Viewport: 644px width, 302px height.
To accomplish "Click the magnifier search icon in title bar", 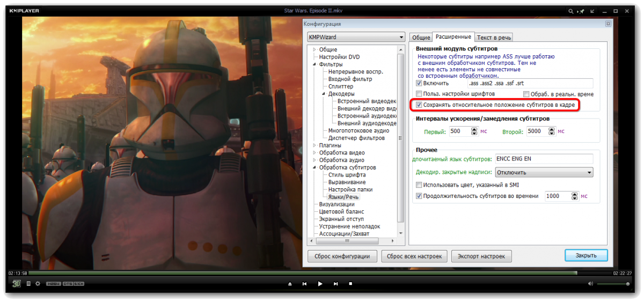I will coord(572,11).
